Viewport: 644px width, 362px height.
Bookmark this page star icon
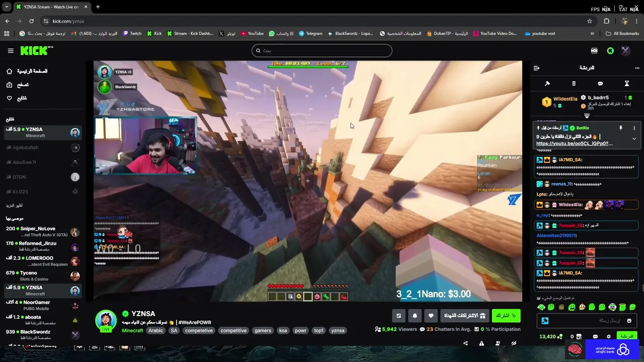[x=590, y=21]
